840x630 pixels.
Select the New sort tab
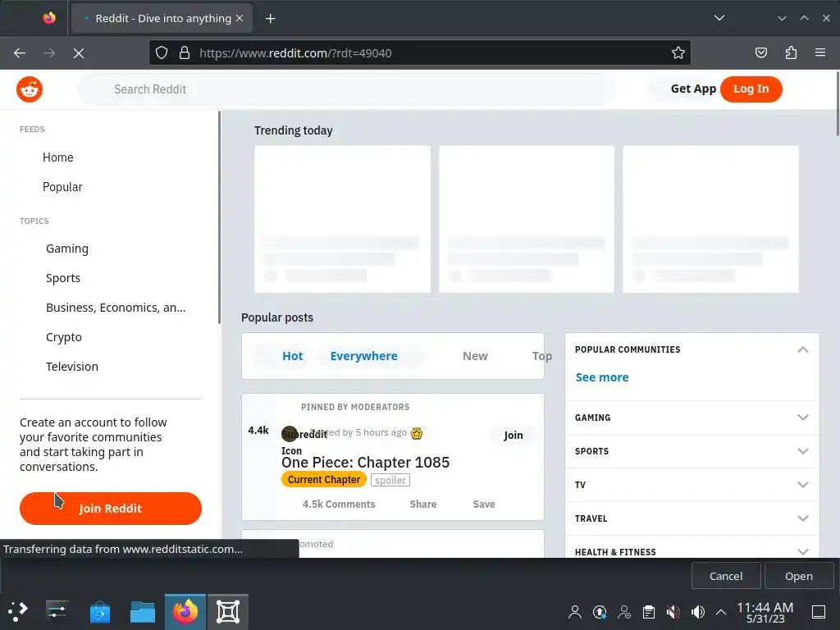[475, 356]
